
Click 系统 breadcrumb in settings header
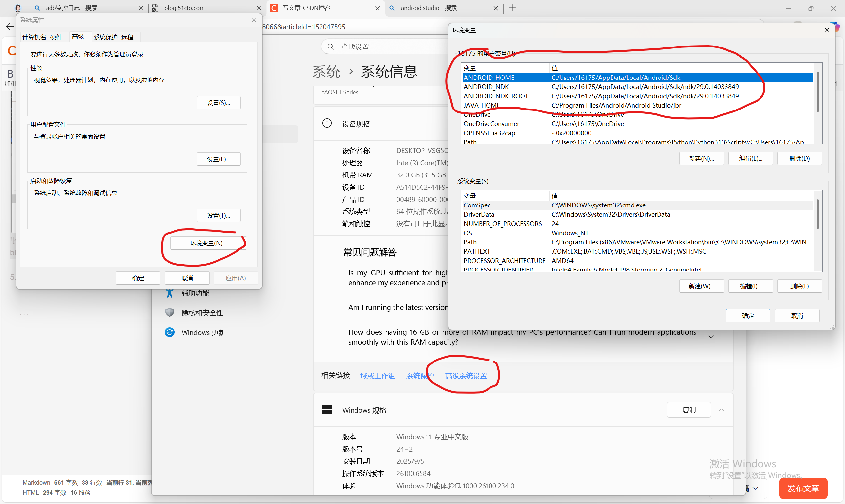[326, 71]
